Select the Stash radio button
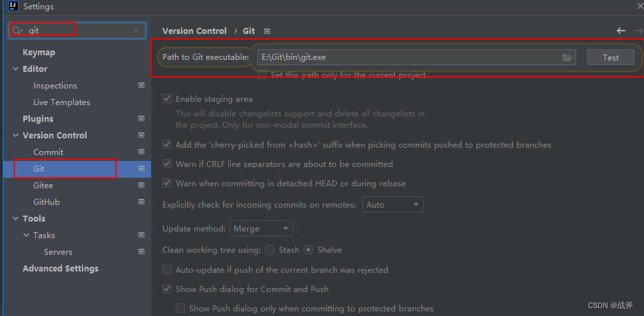The width and height of the screenshot is (644, 316). (x=269, y=250)
